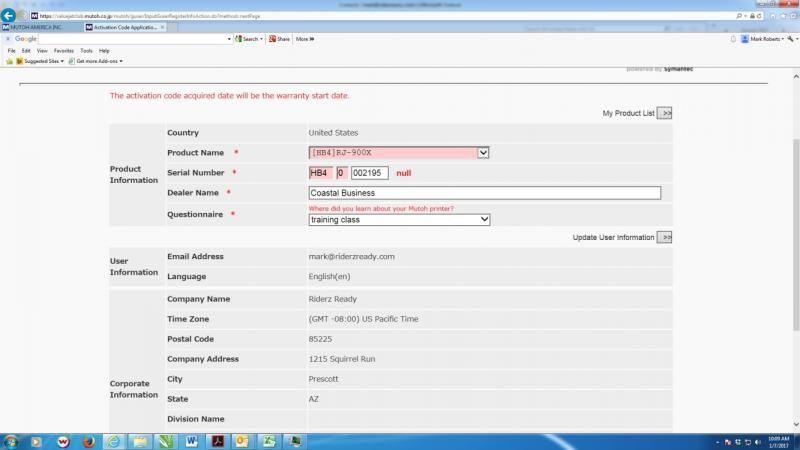800x450 pixels.
Task: Click scrollbar up arrow at top right
Action: 796,77
